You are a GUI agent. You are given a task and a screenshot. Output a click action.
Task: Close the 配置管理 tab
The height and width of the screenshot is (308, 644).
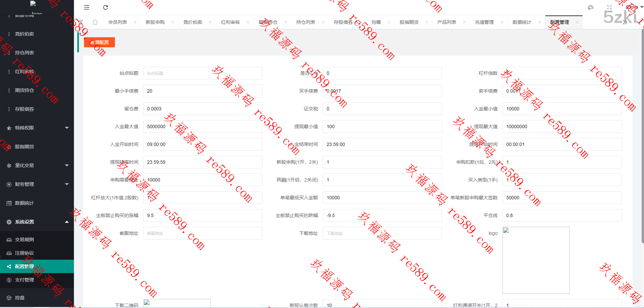(x=577, y=22)
